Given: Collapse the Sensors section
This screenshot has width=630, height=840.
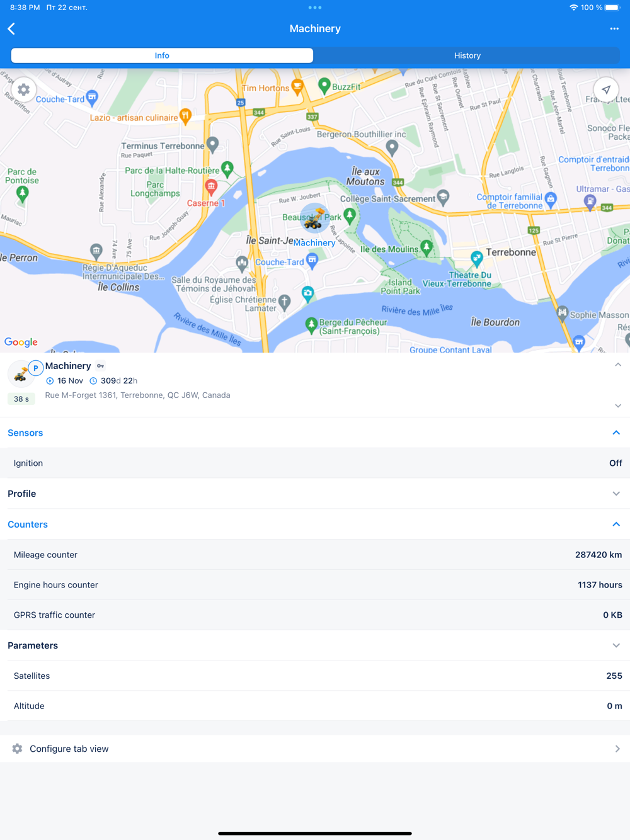Looking at the screenshot, I should [x=616, y=433].
